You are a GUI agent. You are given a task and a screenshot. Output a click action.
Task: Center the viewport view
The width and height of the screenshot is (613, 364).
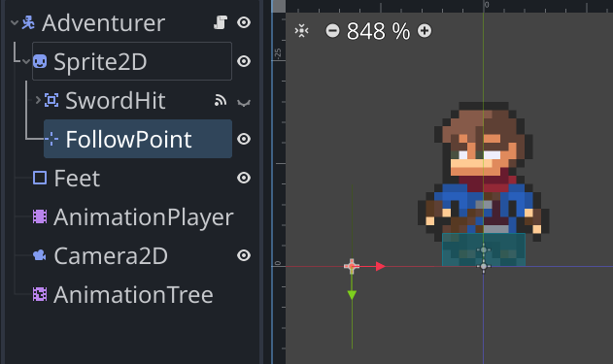coord(301,30)
